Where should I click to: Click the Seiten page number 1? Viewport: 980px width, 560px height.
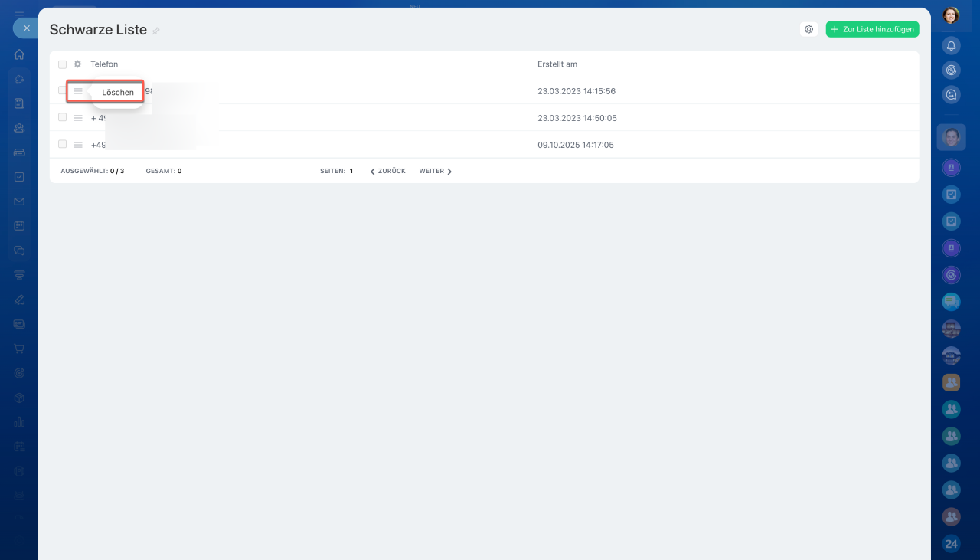[351, 171]
